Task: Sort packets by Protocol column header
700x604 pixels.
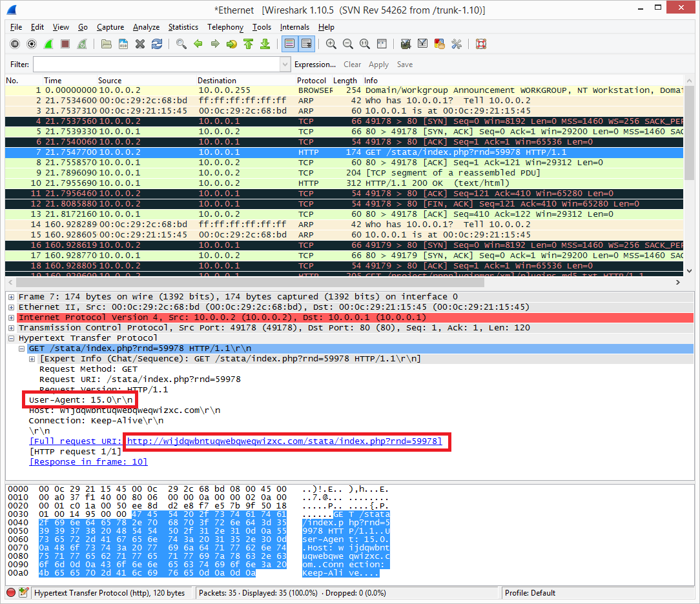Action: click(312, 80)
